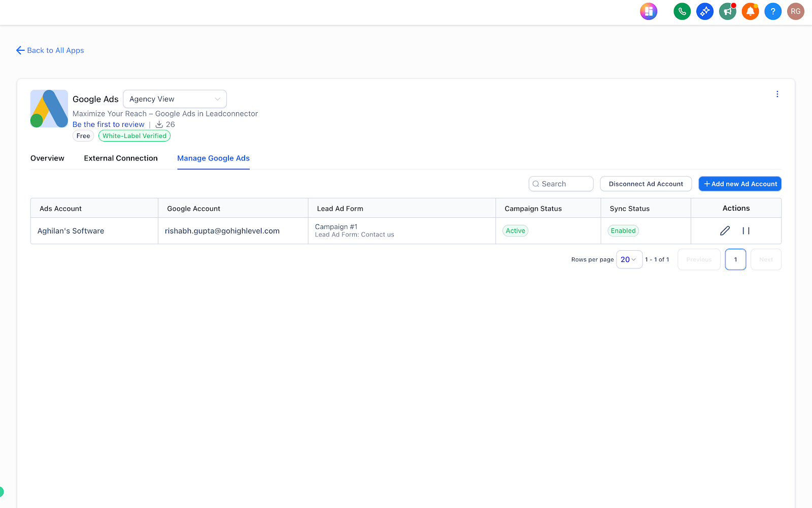Click the Free badge
Viewport: 812px width, 508px height.
point(83,136)
